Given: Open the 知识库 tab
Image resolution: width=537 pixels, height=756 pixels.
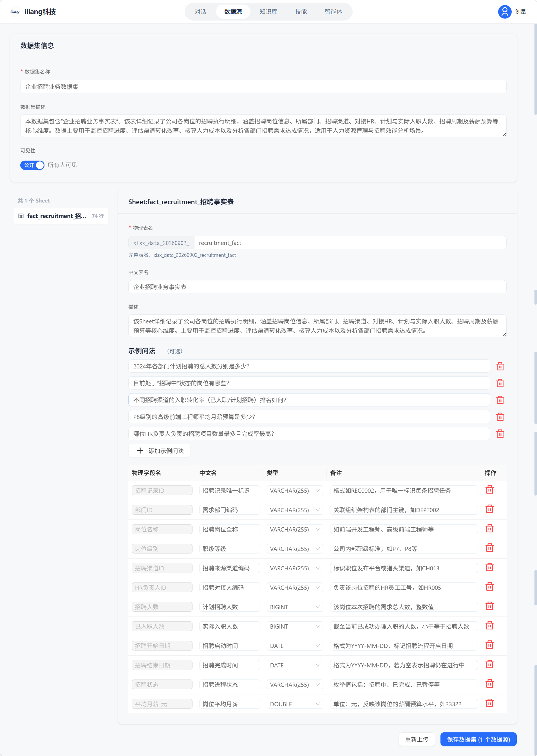Looking at the screenshot, I should coord(268,12).
